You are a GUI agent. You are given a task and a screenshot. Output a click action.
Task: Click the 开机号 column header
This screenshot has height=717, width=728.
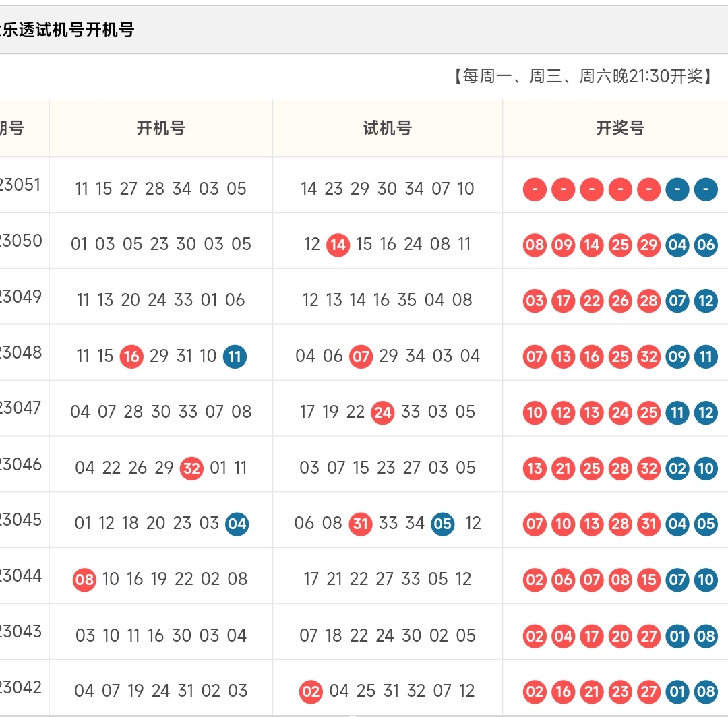point(160,128)
